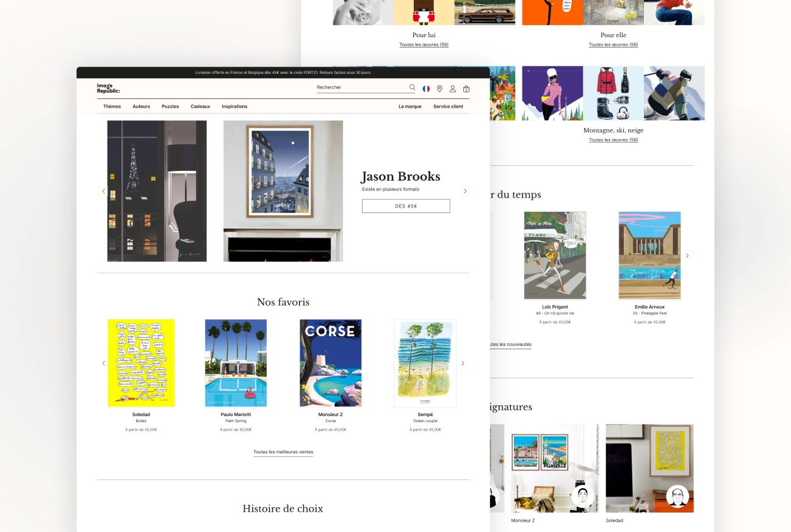
Task: Open the Eiffel Tower night illustration in hero
Action: click(x=157, y=191)
